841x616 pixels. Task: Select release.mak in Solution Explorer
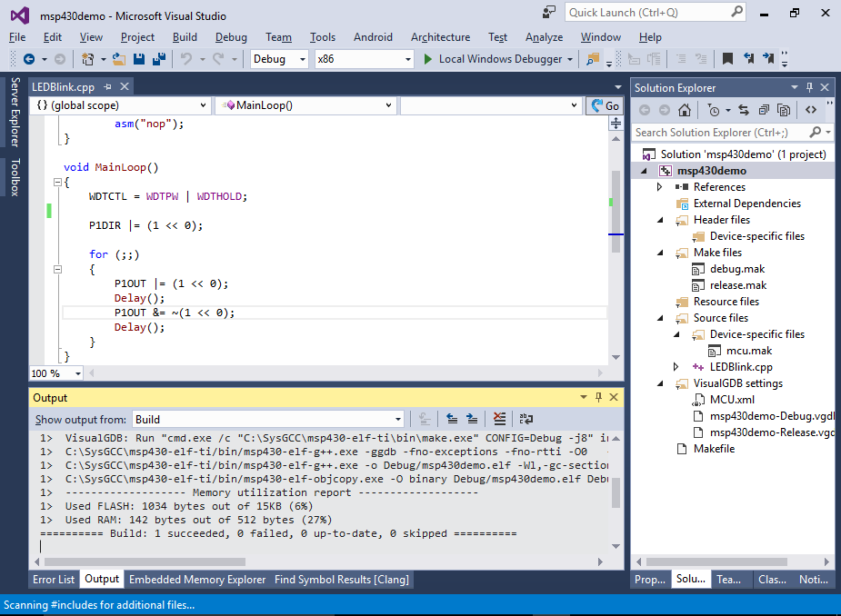(738, 285)
